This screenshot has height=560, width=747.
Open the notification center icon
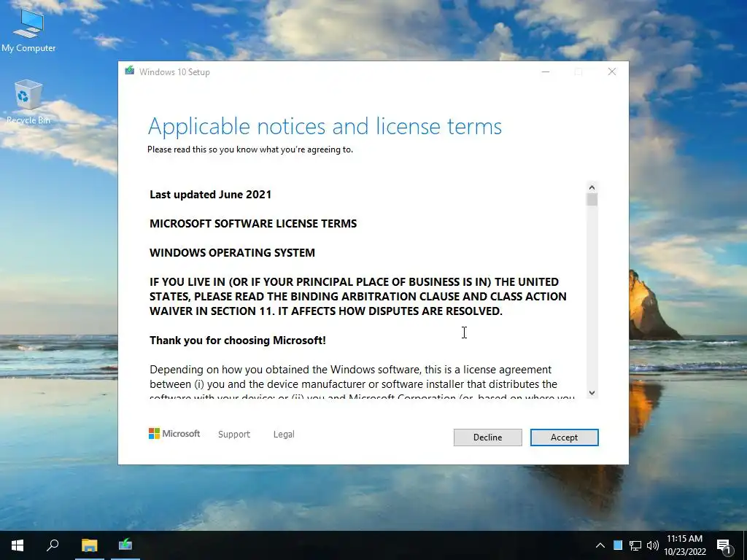tap(724, 546)
